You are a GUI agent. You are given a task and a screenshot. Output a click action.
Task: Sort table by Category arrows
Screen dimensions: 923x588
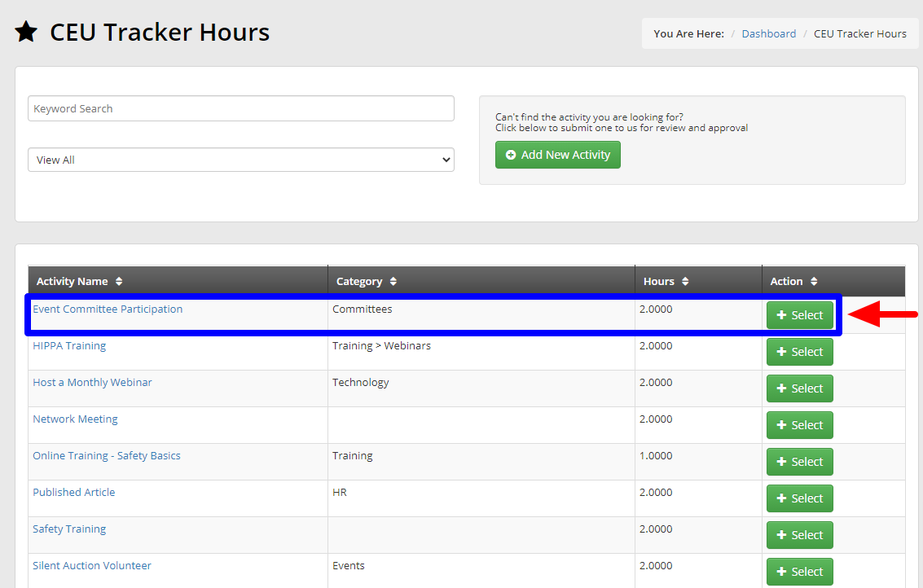point(393,281)
